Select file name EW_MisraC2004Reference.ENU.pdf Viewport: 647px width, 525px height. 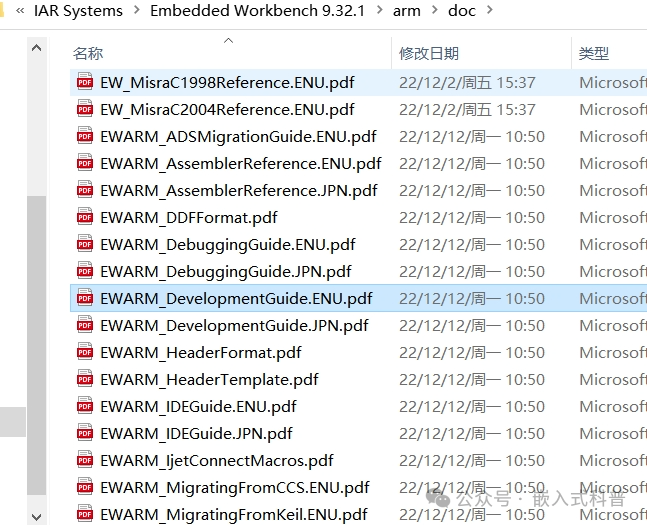point(227,110)
